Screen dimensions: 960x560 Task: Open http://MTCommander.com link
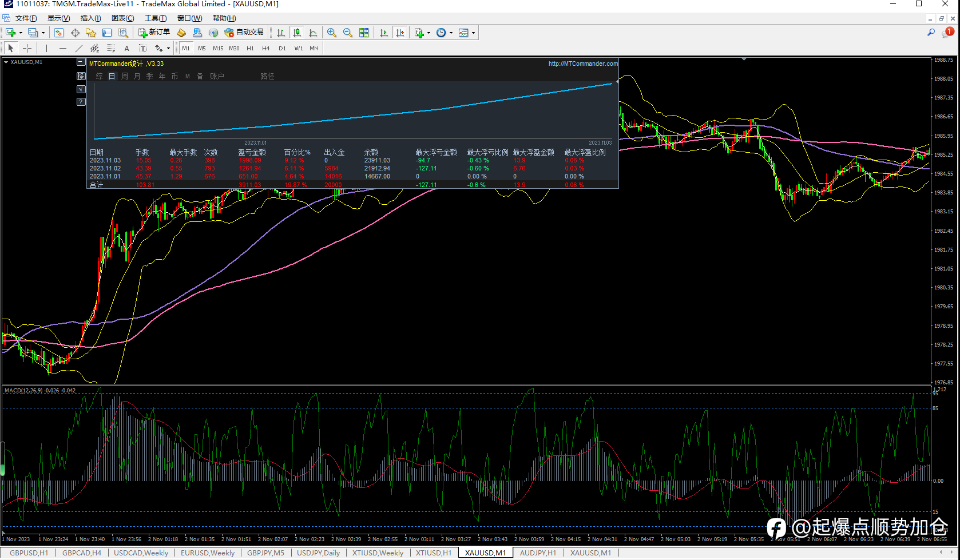click(x=583, y=63)
